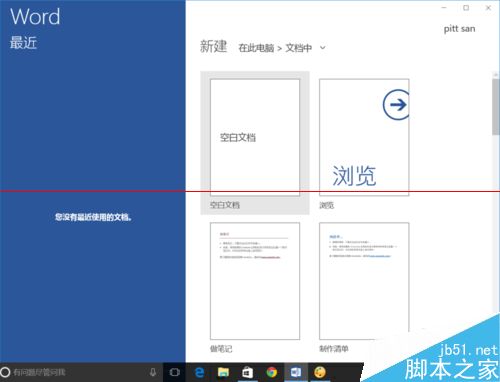
Task: Maximize the Word window
Action: pyautogui.click(x=466, y=8)
